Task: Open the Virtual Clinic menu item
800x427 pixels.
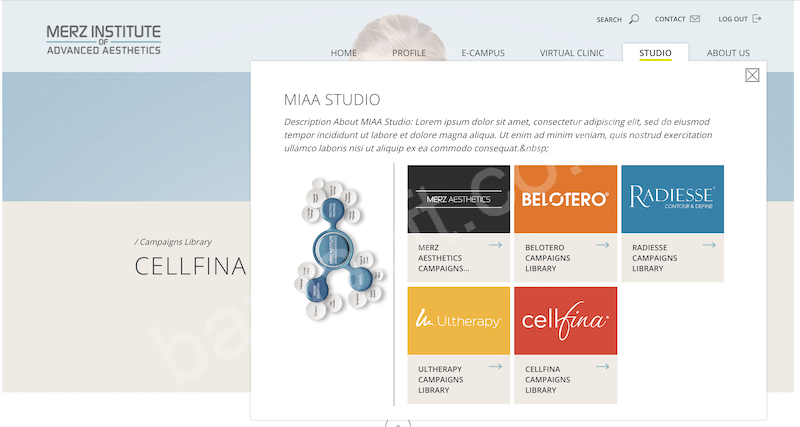Action: point(571,53)
